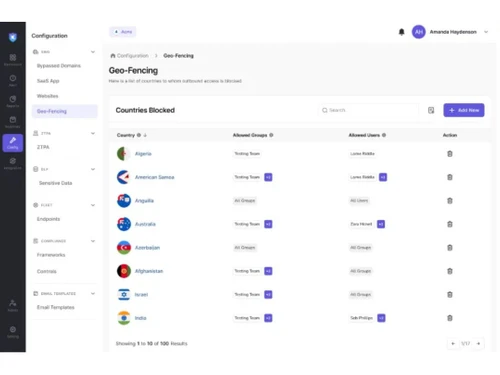The height and width of the screenshot is (375, 500).
Task: Delete the Australia row
Action: pyautogui.click(x=450, y=224)
